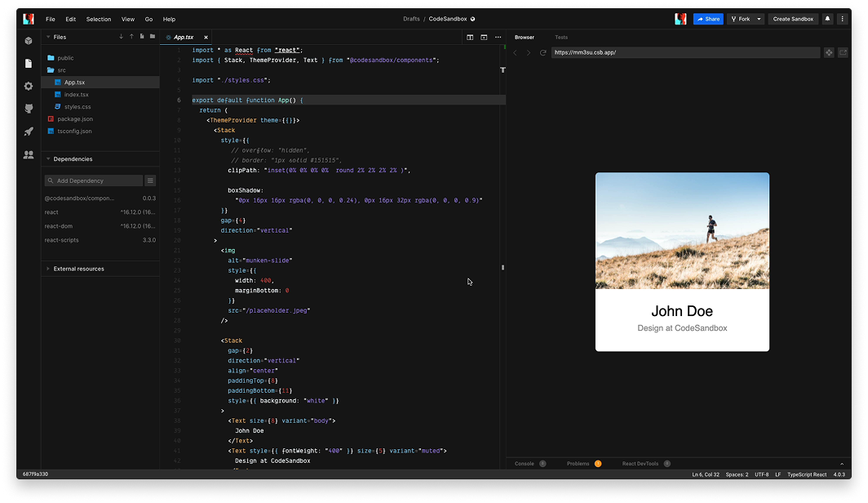Click the Add Dependency search field

(93, 180)
